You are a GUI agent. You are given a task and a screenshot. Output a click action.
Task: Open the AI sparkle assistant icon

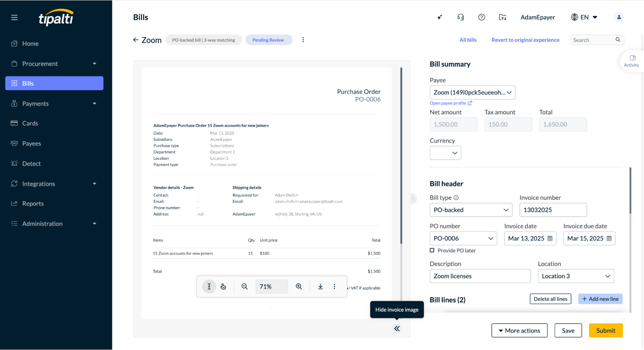tap(439, 17)
